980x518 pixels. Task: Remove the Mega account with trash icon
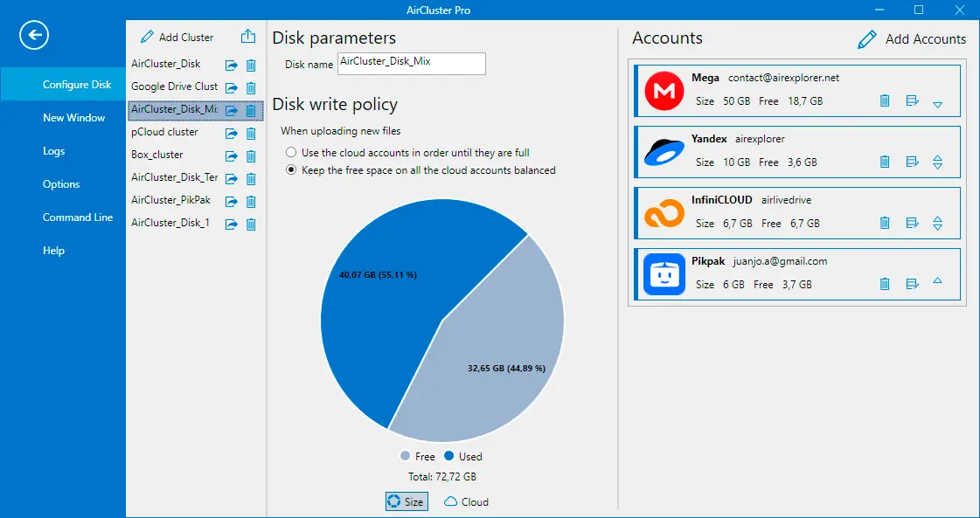click(x=885, y=100)
